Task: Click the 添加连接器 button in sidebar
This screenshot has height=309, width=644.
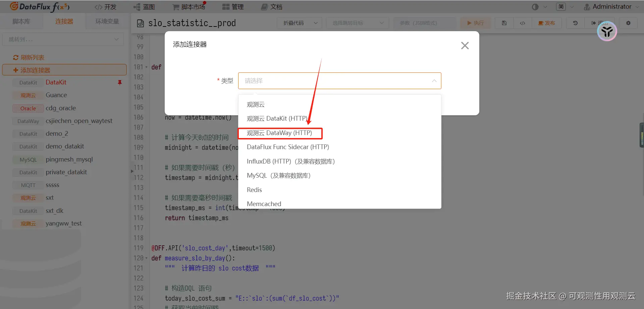Action: pos(64,70)
